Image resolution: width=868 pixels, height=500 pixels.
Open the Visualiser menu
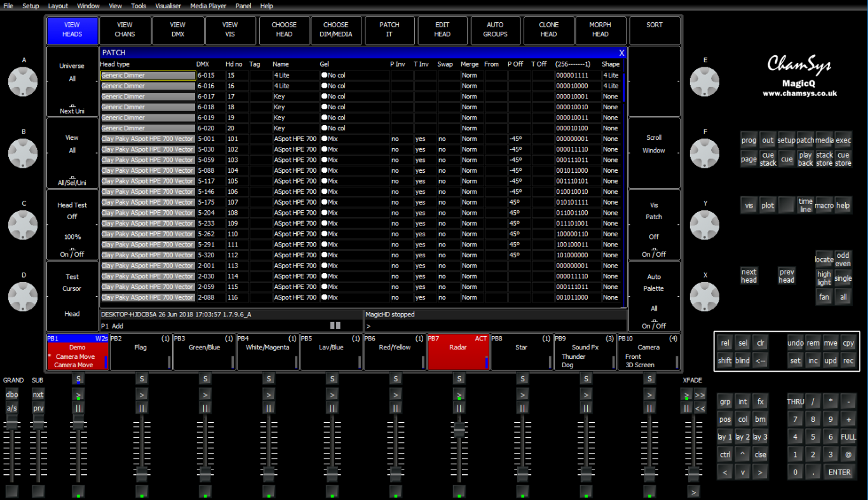point(168,6)
